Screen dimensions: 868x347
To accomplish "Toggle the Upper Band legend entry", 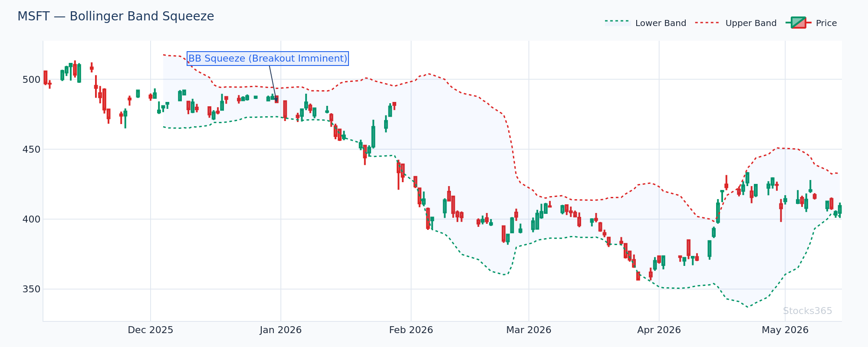I will tap(736, 23).
